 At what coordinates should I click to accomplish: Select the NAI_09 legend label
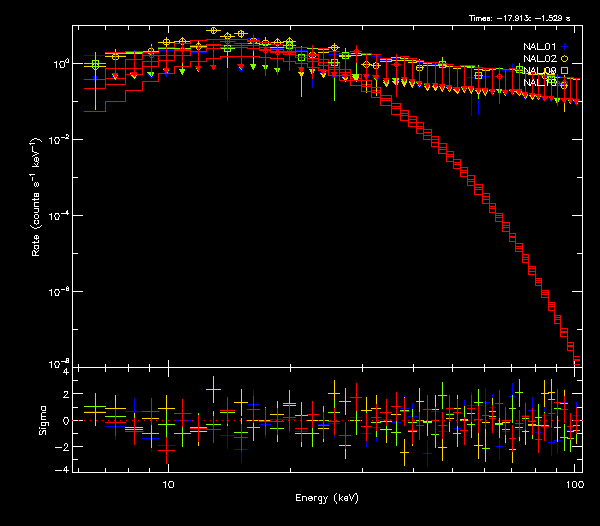(540, 71)
